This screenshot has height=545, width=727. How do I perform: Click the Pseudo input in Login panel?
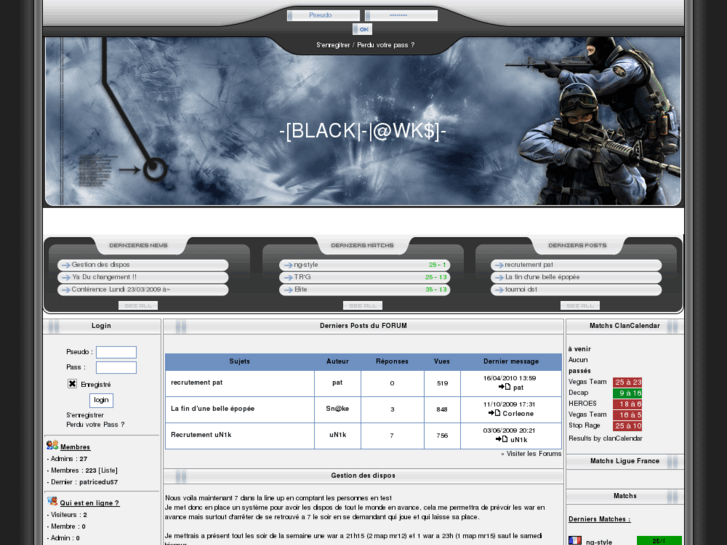116,353
